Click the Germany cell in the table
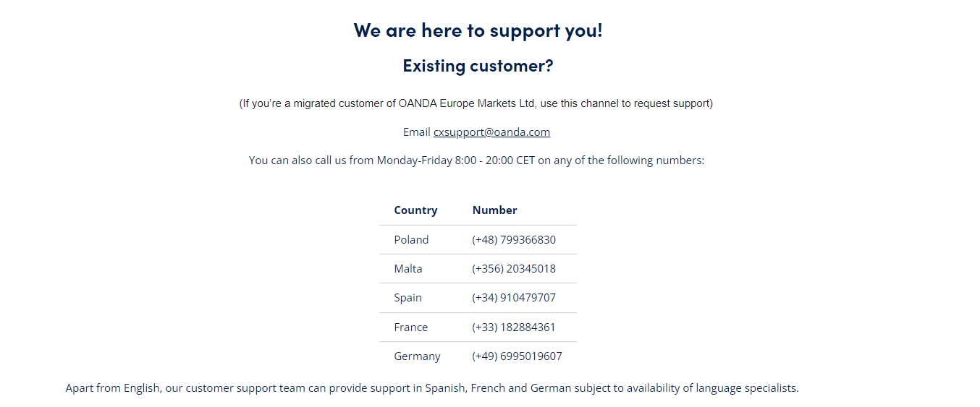Screen dimensions: 980x407 [x=417, y=356]
